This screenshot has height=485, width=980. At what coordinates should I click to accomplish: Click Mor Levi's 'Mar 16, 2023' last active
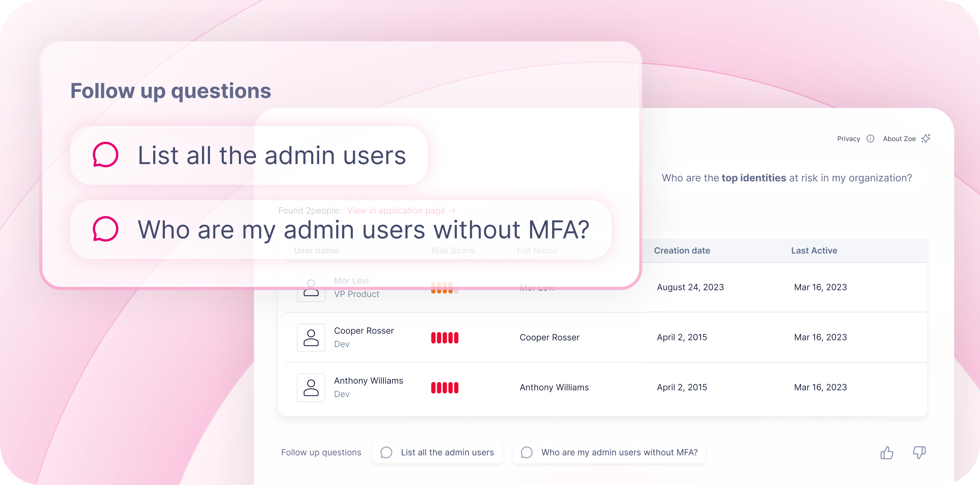pyautogui.click(x=820, y=287)
